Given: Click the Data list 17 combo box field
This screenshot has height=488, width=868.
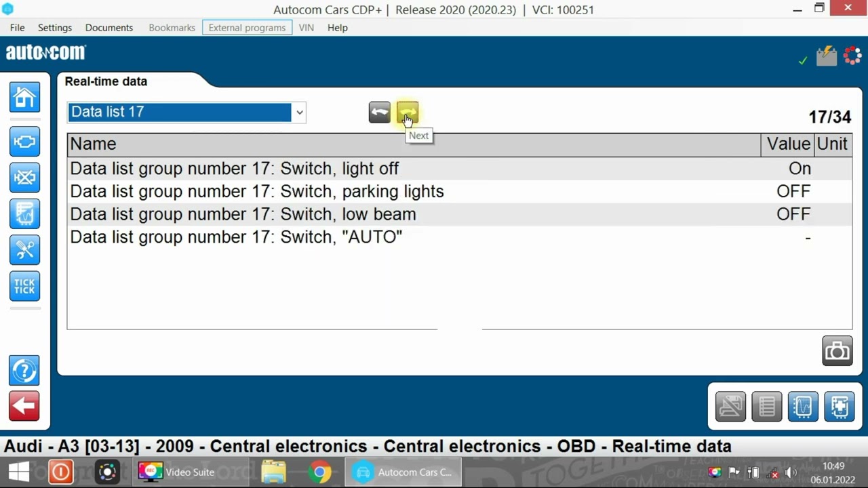Looking at the screenshot, I should (x=186, y=113).
